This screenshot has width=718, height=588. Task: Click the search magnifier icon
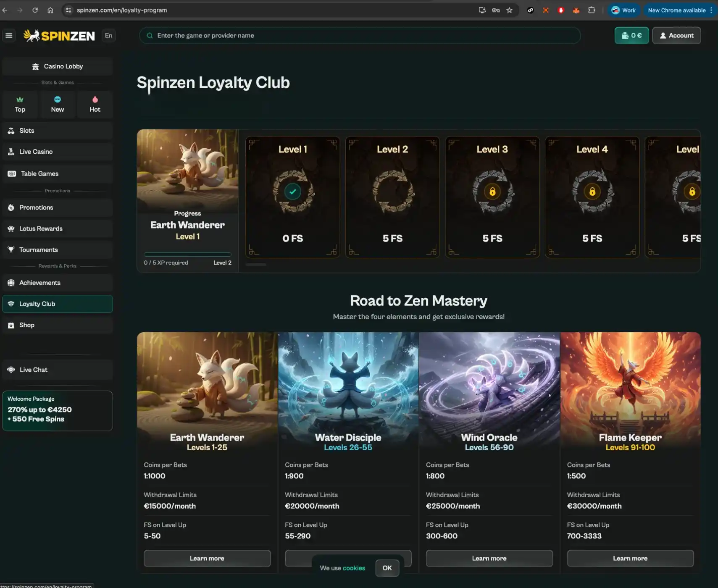[150, 36]
